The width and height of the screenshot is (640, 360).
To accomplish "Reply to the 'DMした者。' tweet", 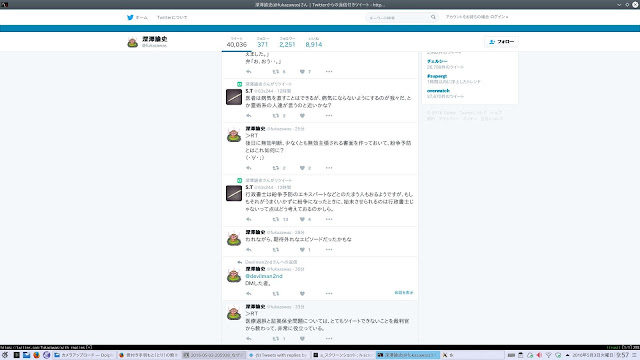I will coord(249,293).
